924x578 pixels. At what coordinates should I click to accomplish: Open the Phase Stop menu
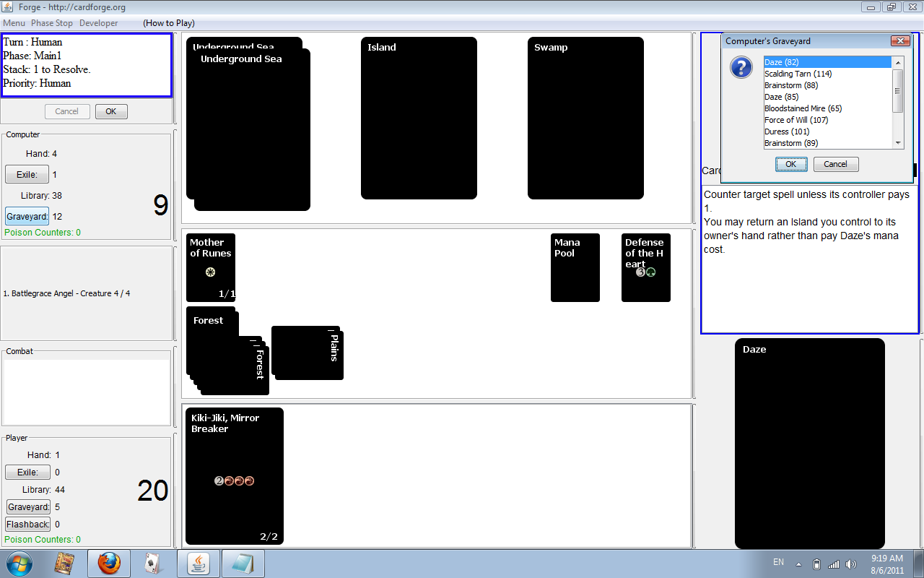click(x=52, y=23)
